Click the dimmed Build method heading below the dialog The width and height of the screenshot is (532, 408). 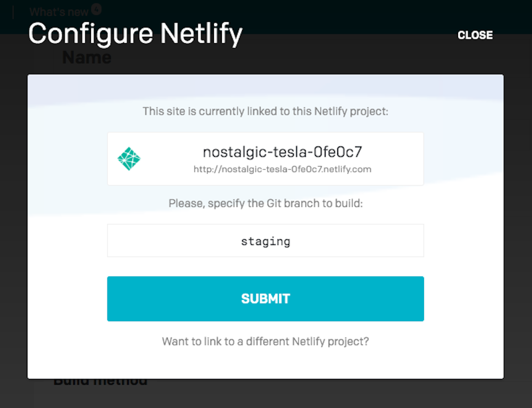[x=101, y=382]
